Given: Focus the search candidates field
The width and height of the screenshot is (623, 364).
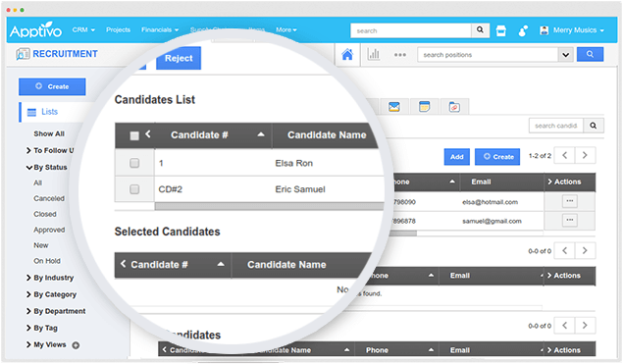Looking at the screenshot, I should [556, 126].
